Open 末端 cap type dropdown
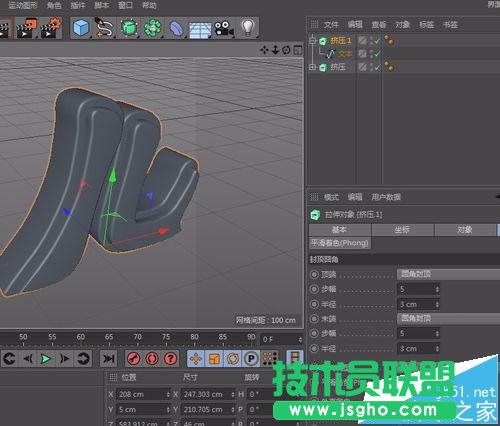 [448, 319]
